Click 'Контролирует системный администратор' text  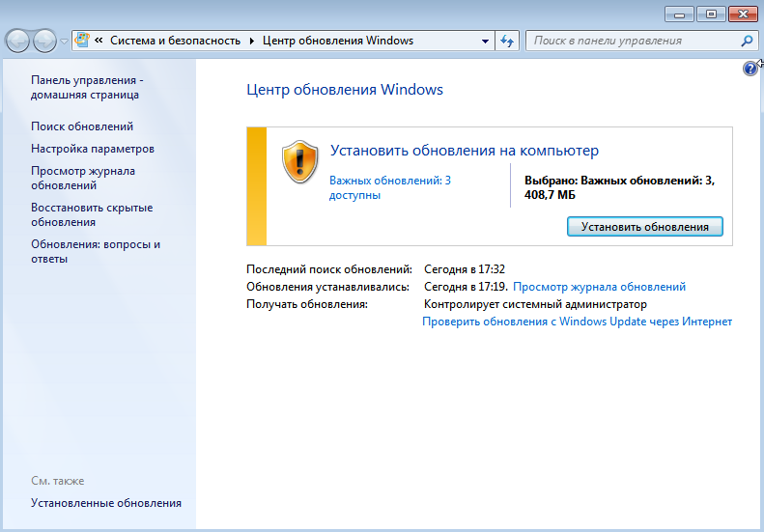535,304
